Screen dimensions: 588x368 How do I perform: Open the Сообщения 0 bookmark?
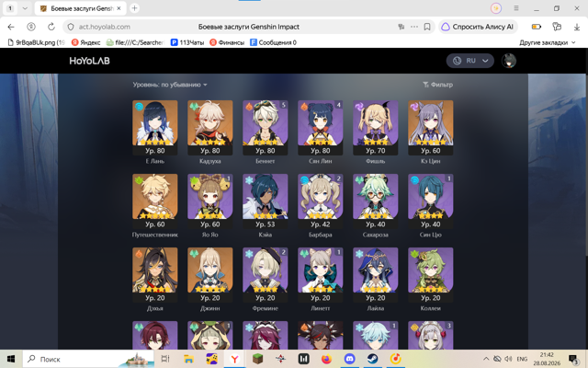coord(274,43)
